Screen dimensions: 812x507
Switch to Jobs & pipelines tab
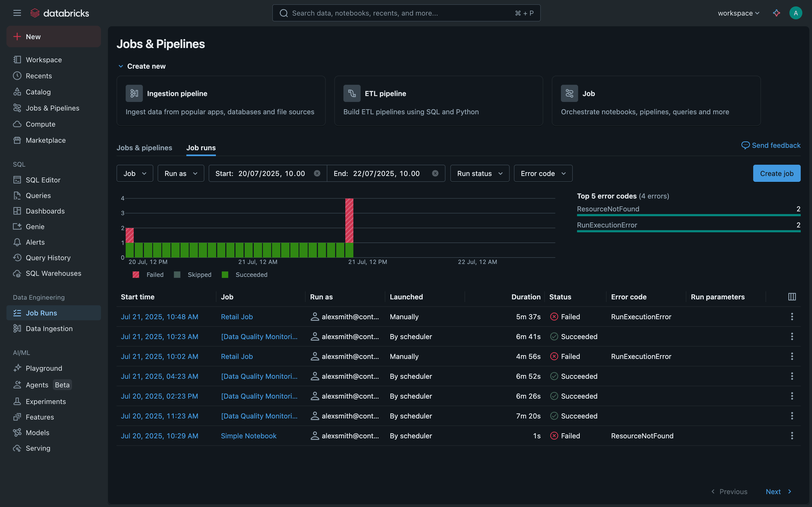pyautogui.click(x=144, y=148)
